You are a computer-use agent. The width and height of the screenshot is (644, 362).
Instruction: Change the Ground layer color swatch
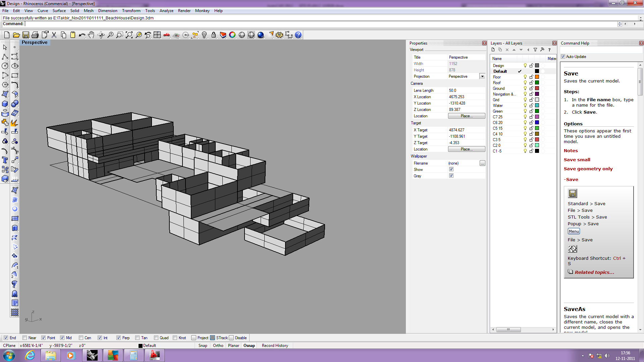[537, 88]
